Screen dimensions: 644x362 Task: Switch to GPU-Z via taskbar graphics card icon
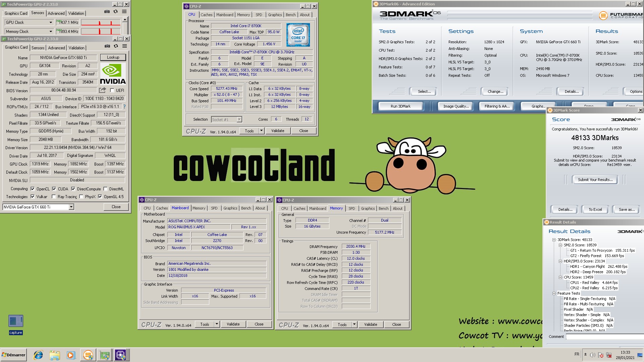click(104, 355)
